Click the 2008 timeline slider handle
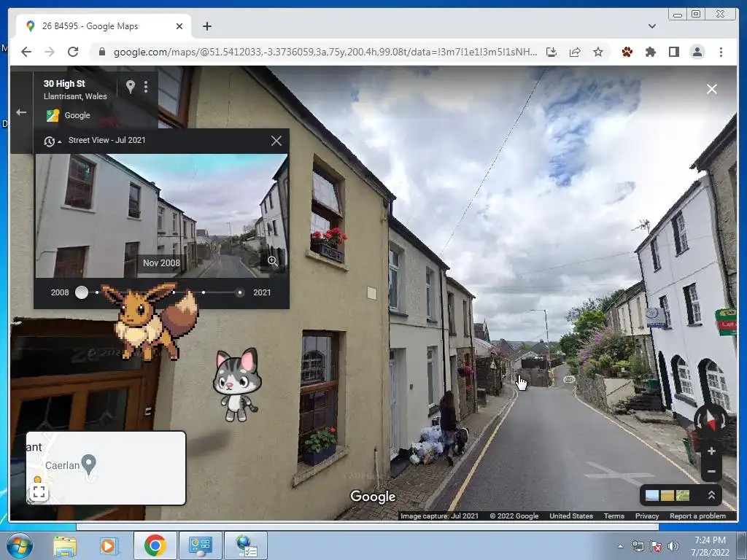Viewport: 747px width, 560px height. pyautogui.click(x=82, y=292)
